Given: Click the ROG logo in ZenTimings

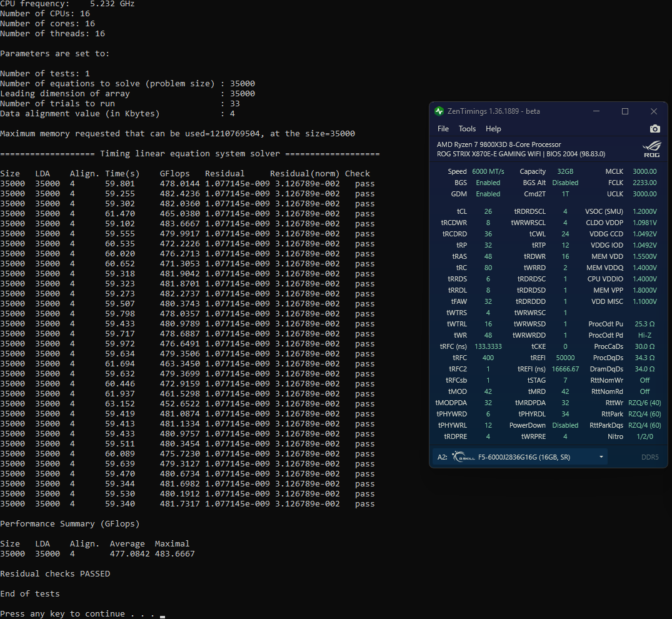Looking at the screenshot, I should coord(651,149).
